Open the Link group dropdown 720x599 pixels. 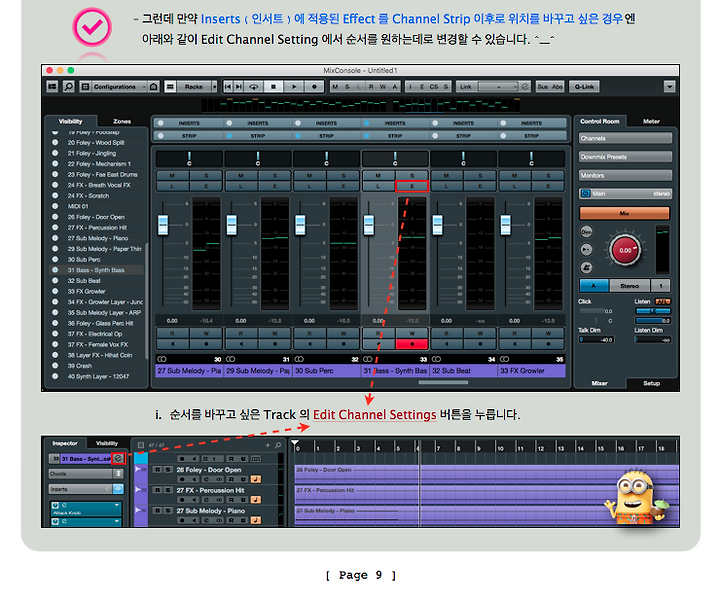pos(498,86)
